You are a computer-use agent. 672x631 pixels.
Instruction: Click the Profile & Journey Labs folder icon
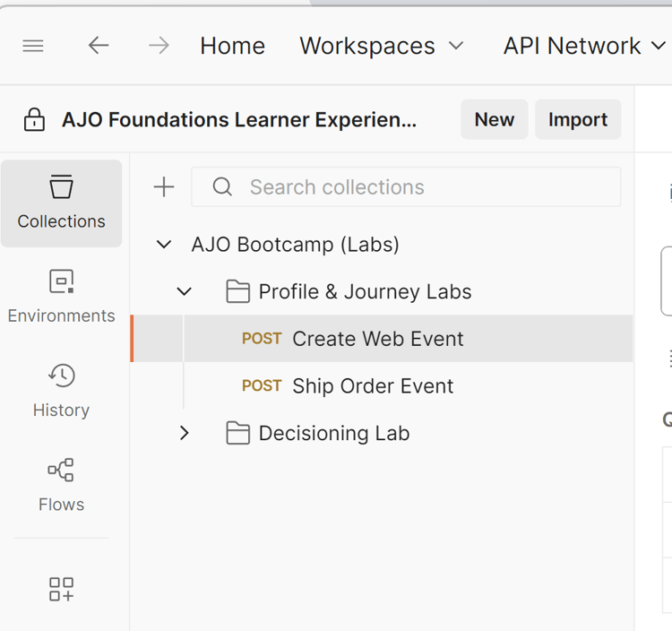point(237,291)
